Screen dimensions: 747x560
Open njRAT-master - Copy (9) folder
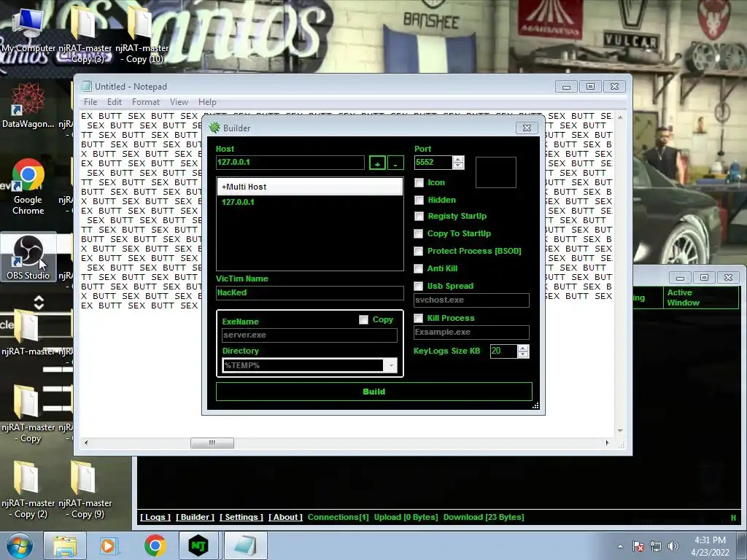[x=85, y=488]
